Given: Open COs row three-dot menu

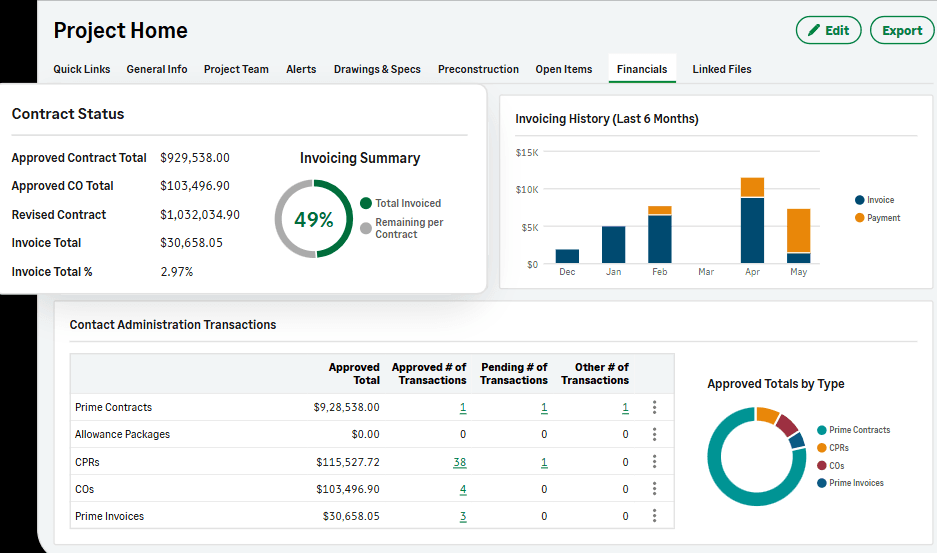Looking at the screenshot, I should [654, 489].
